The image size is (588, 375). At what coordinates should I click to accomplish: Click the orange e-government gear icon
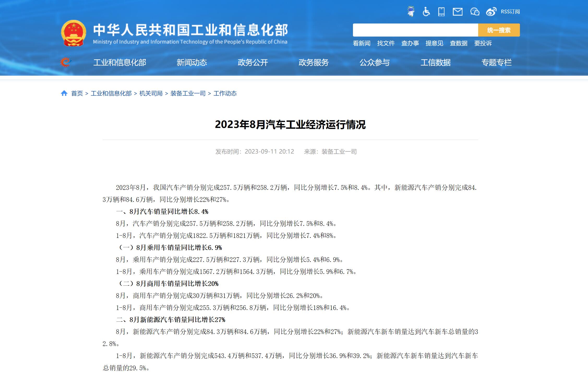[x=65, y=62]
